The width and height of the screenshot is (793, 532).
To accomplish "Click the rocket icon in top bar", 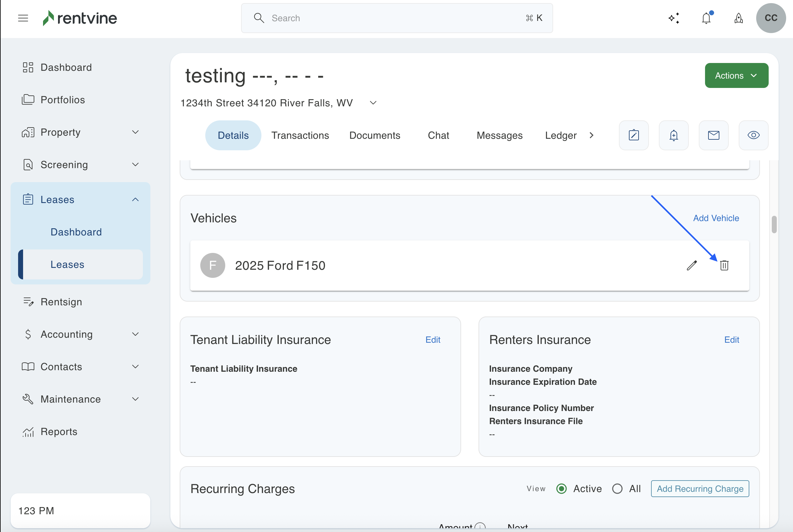I will [x=738, y=18].
